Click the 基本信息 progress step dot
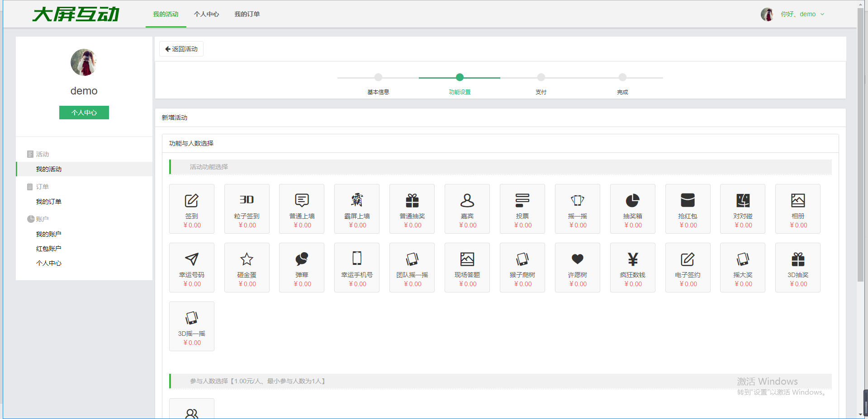The width and height of the screenshot is (868, 419). click(378, 77)
